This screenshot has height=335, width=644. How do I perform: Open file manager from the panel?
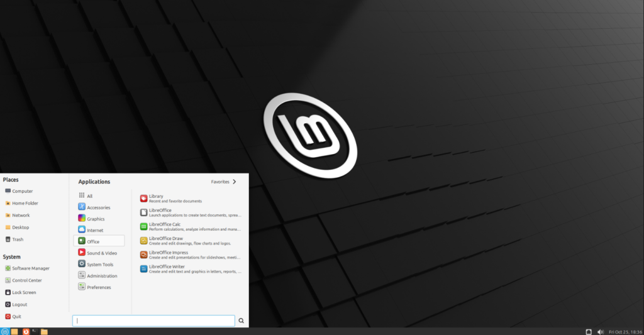click(45, 331)
